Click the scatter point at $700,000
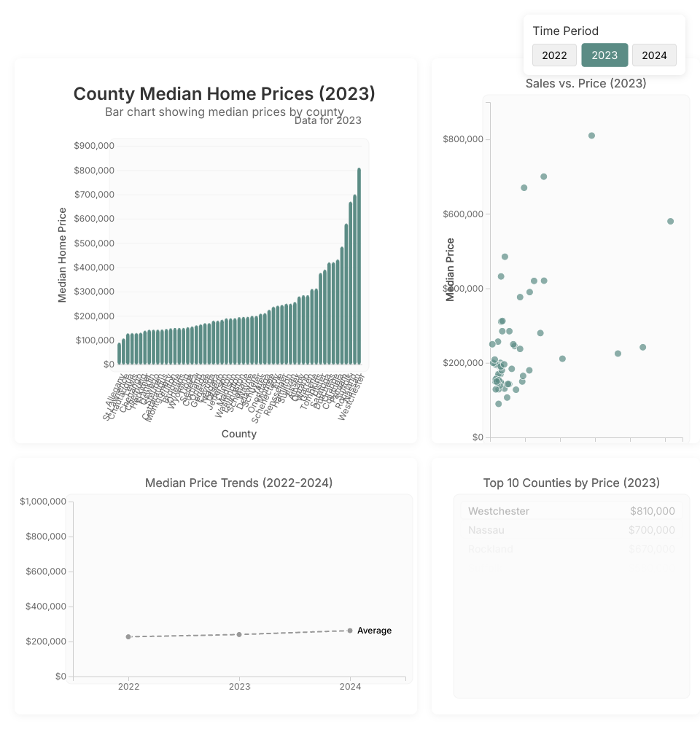Image resolution: width=700 pixels, height=729 pixels. point(543,176)
